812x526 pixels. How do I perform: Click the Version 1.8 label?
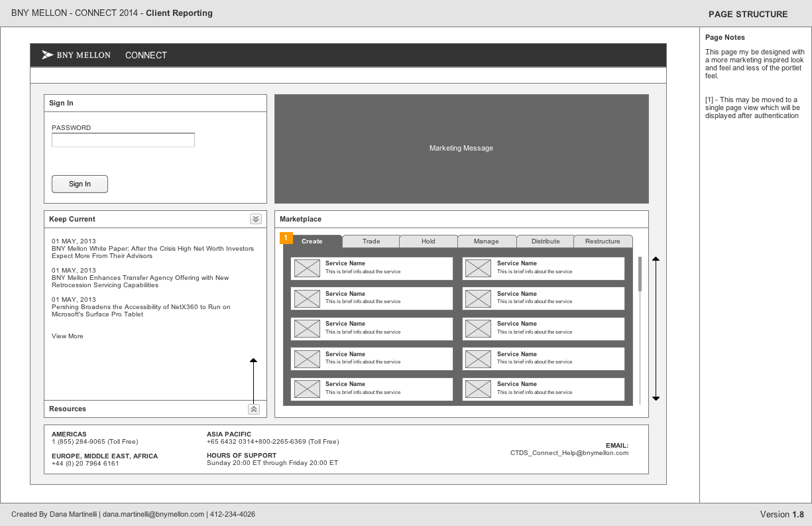[x=782, y=515]
